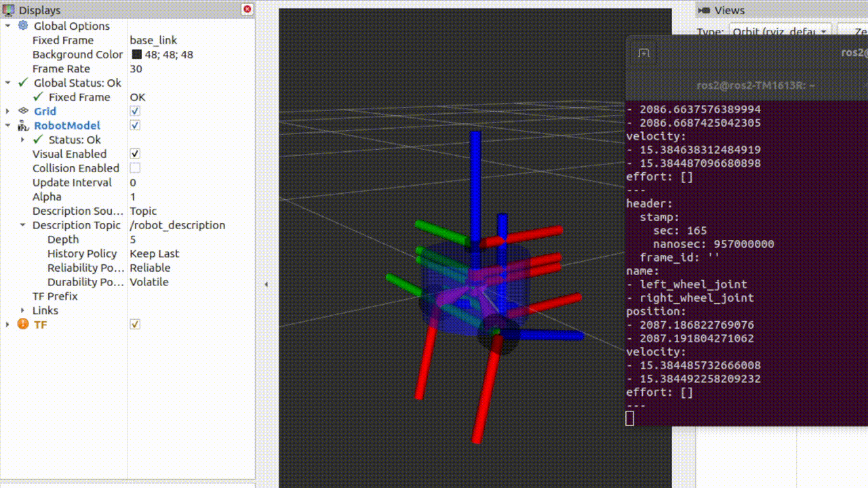Click the Global Options gear icon
This screenshot has width=868, height=488.
click(x=23, y=26)
